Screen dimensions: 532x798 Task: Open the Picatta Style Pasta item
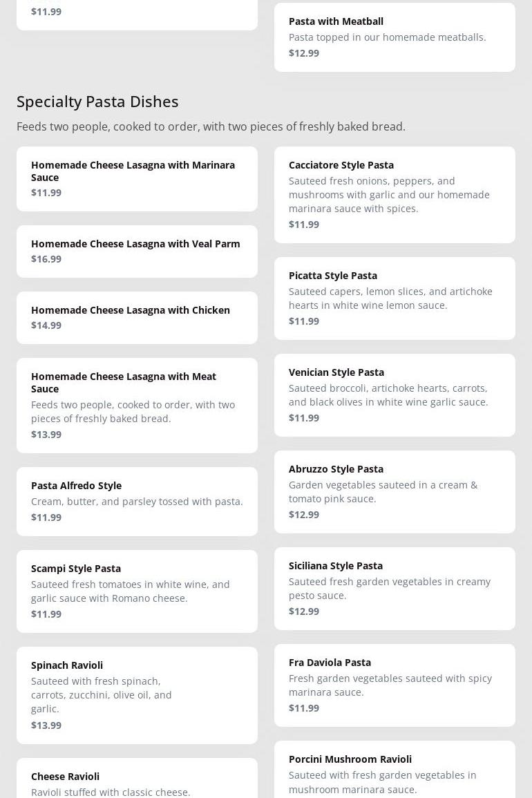click(395, 298)
